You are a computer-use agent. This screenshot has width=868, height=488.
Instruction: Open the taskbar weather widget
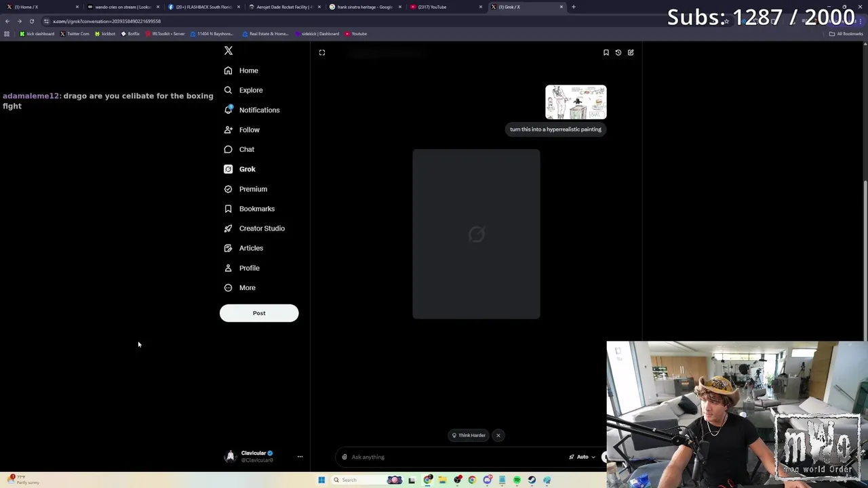(x=24, y=480)
